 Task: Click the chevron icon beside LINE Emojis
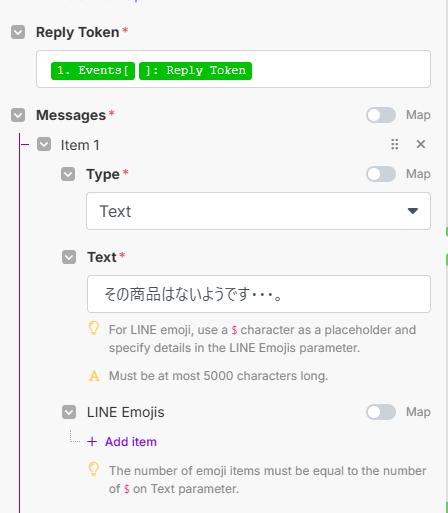(x=69, y=412)
